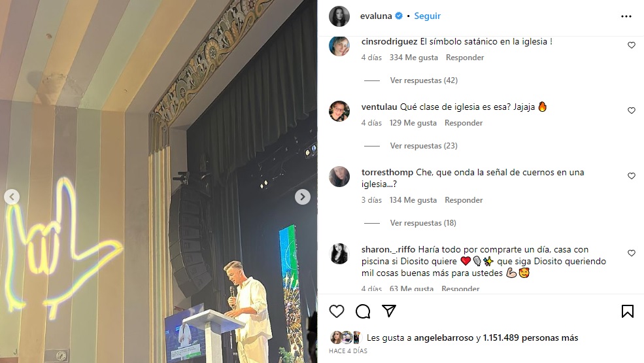Open the three-dot more options menu
Screen dimensions: 644x363
coord(626,16)
